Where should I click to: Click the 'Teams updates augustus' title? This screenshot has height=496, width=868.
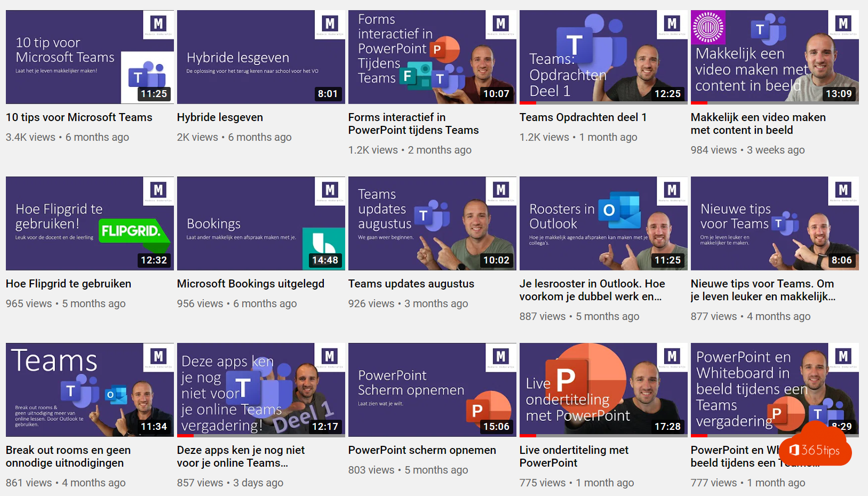[411, 284]
